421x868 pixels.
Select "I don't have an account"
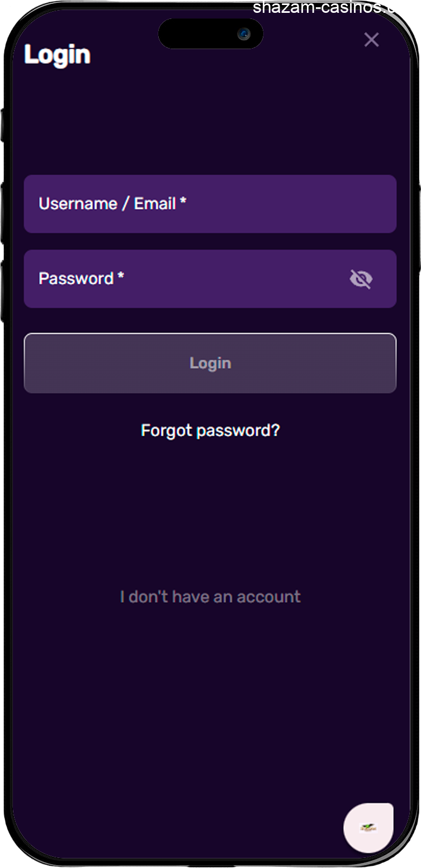[210, 597]
